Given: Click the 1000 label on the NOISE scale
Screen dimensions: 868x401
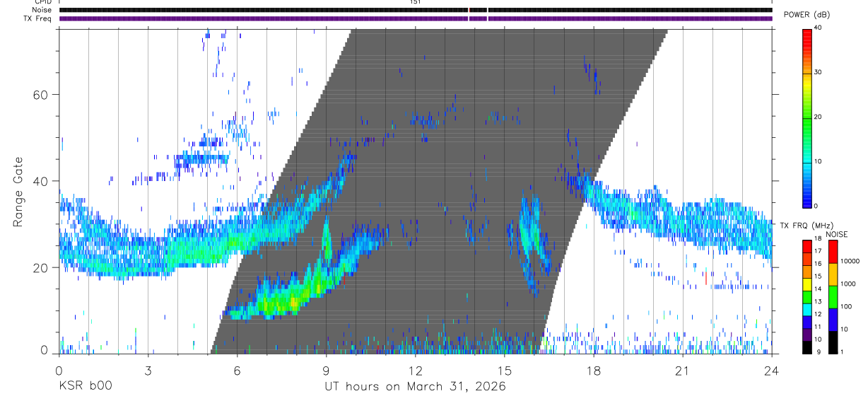Looking at the screenshot, I should coord(848,284).
